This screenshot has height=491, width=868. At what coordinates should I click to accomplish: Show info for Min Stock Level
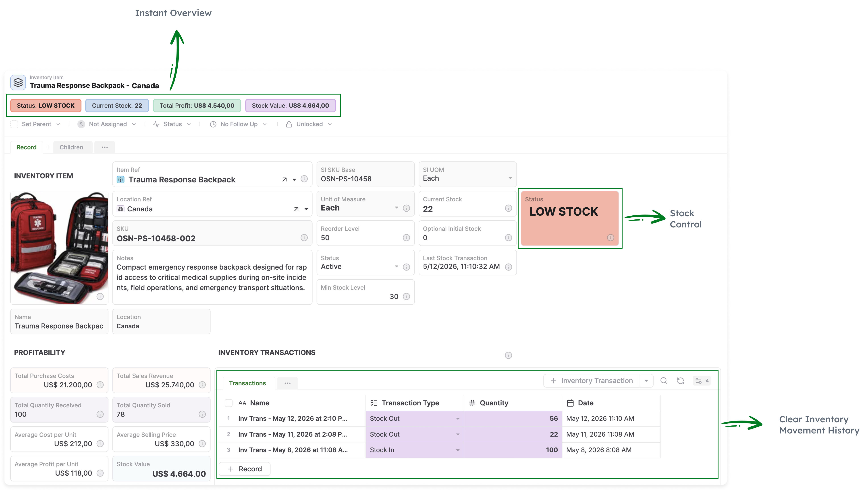pos(406,296)
